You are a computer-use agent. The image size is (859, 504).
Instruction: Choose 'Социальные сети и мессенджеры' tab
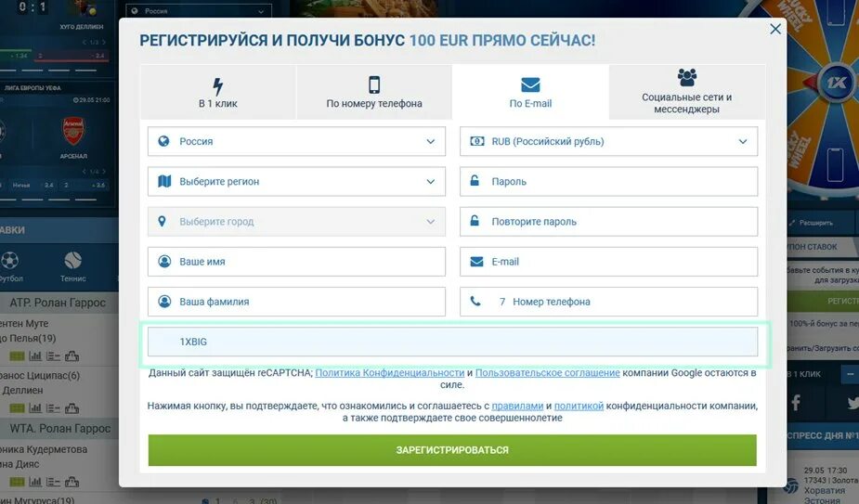(687, 92)
